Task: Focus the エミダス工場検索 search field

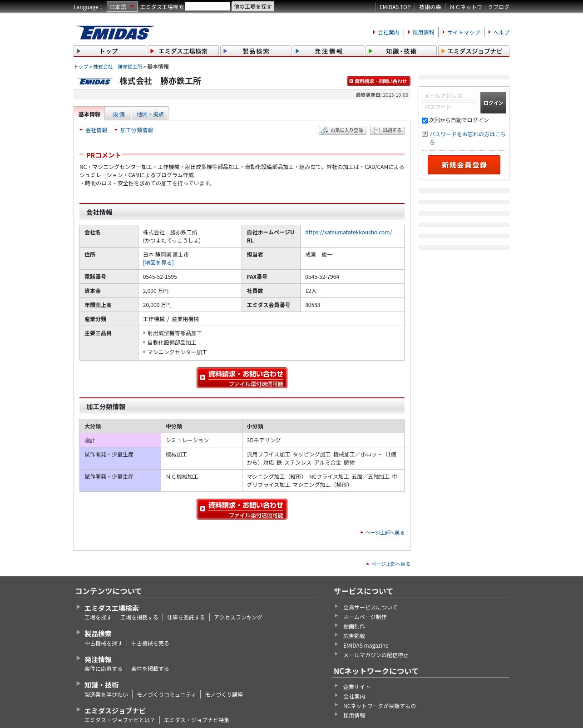Action: pyautogui.click(x=208, y=6)
